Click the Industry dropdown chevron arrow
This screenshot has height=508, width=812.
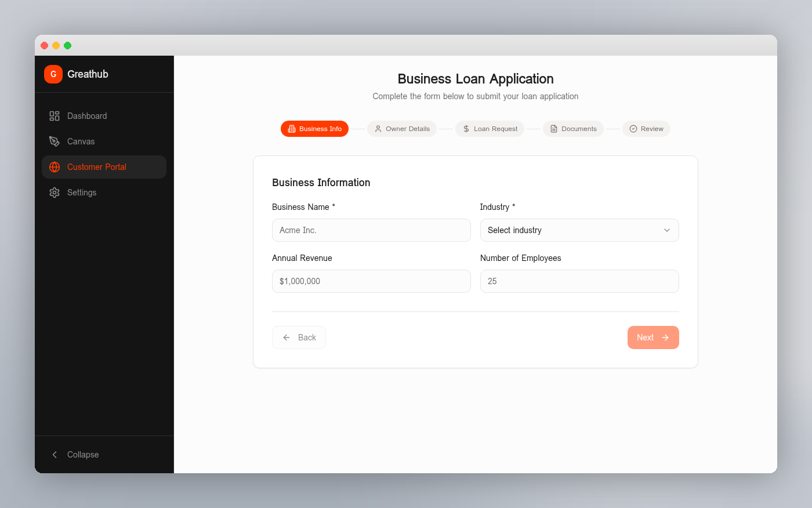coord(667,230)
